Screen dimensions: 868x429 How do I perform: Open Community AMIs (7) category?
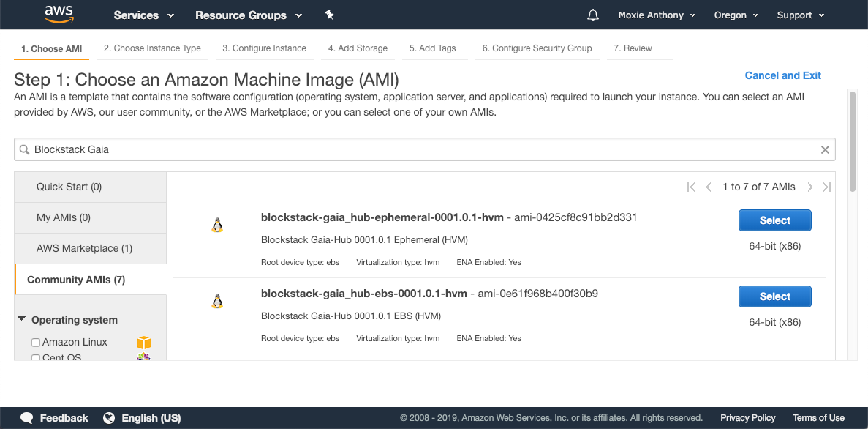tap(90, 280)
